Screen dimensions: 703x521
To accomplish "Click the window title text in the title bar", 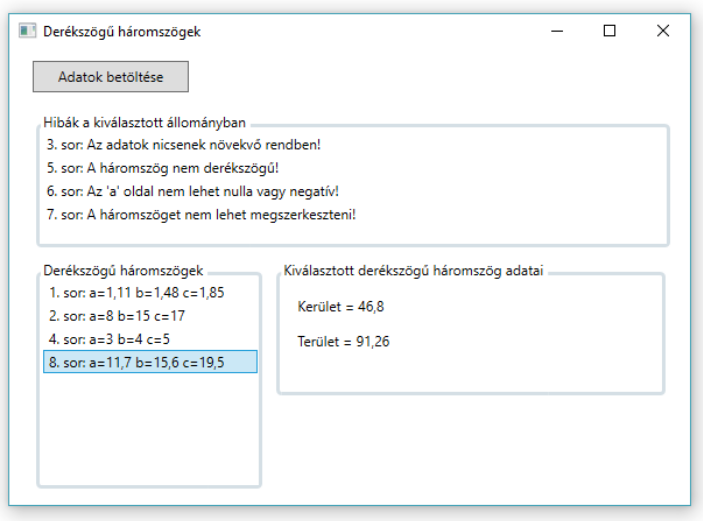I will [x=122, y=31].
